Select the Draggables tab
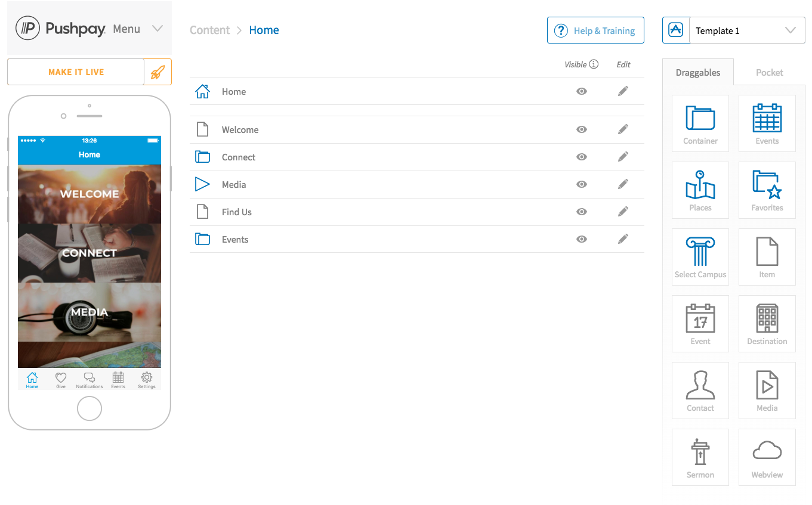This screenshot has width=812, height=505. (697, 72)
